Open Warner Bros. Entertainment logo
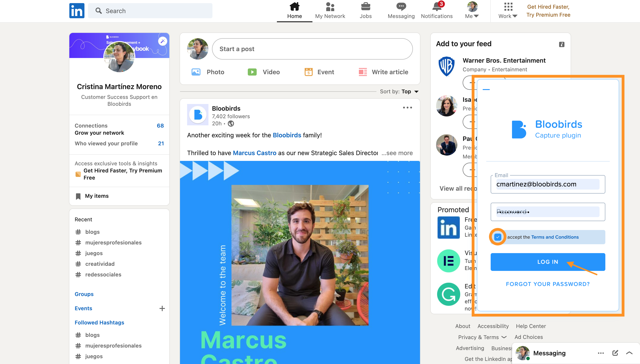 (x=446, y=66)
